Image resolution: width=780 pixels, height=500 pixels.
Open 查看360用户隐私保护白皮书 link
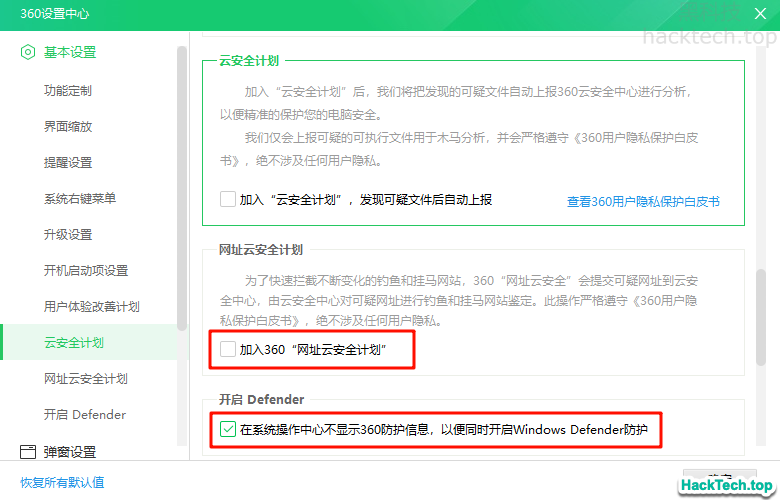click(x=643, y=201)
